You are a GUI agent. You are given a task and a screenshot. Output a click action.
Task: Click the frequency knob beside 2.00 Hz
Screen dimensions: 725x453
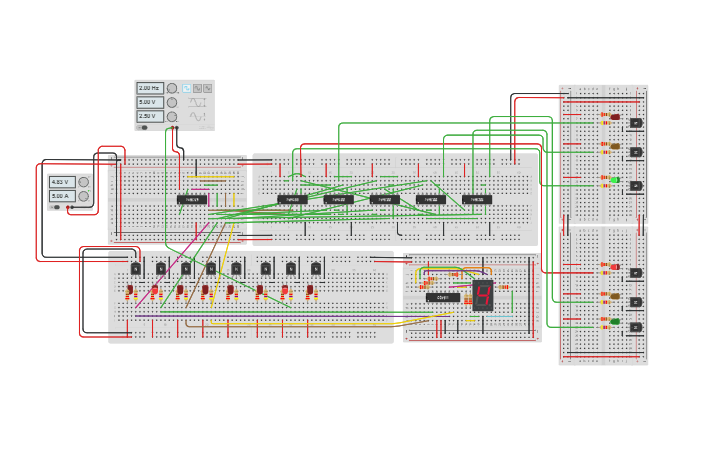172,88
